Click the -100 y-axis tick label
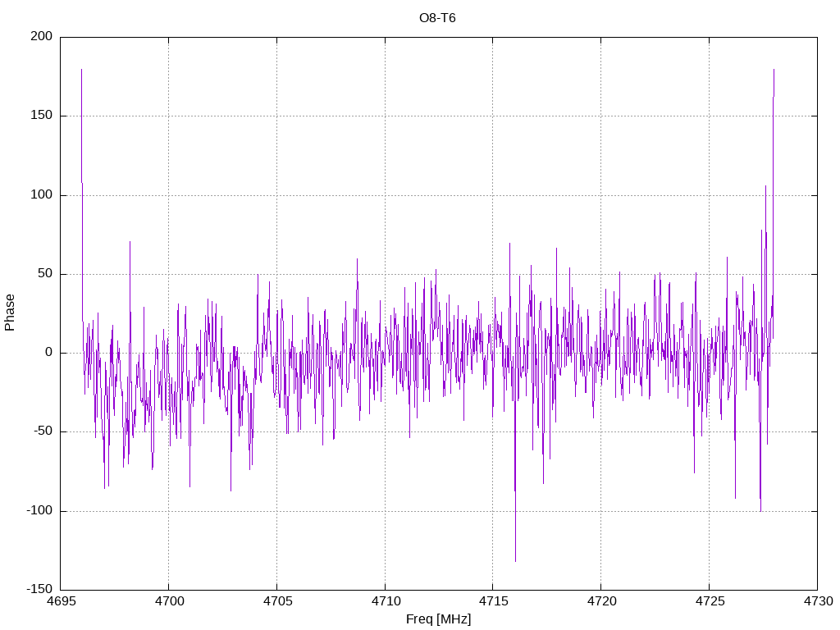840x630 pixels. [x=39, y=510]
